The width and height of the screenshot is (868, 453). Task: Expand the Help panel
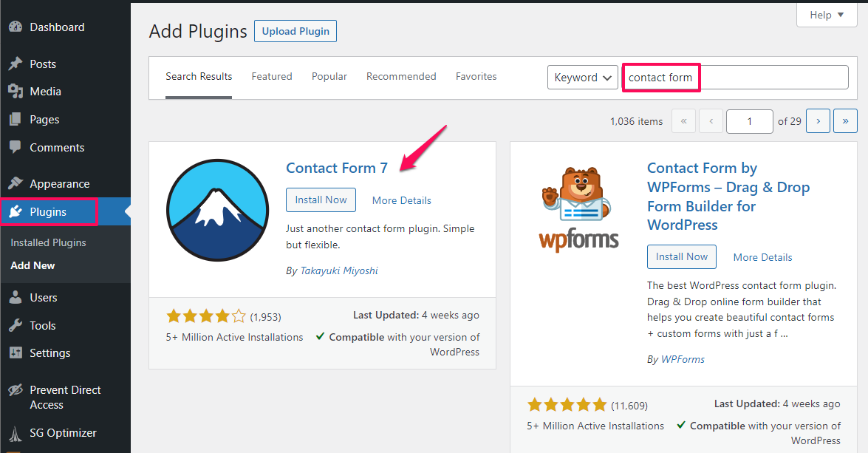(827, 15)
